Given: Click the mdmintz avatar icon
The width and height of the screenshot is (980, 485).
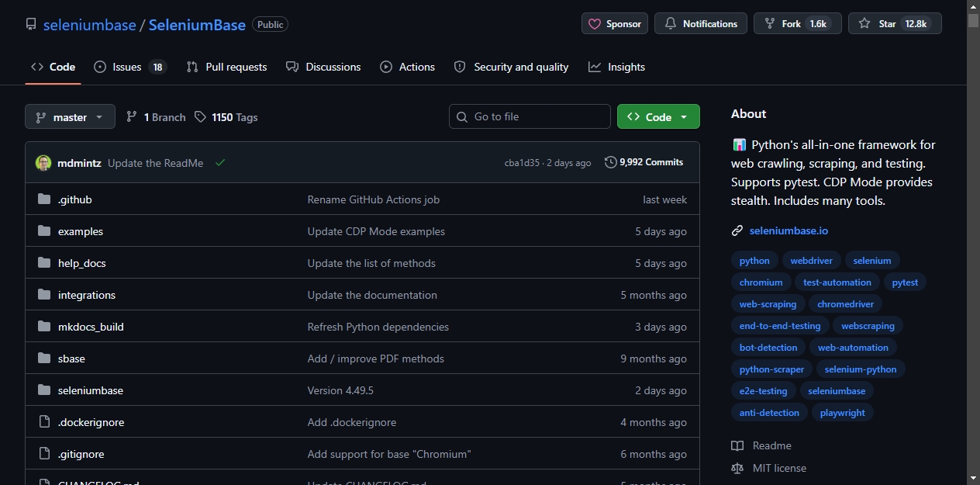Looking at the screenshot, I should point(43,163).
